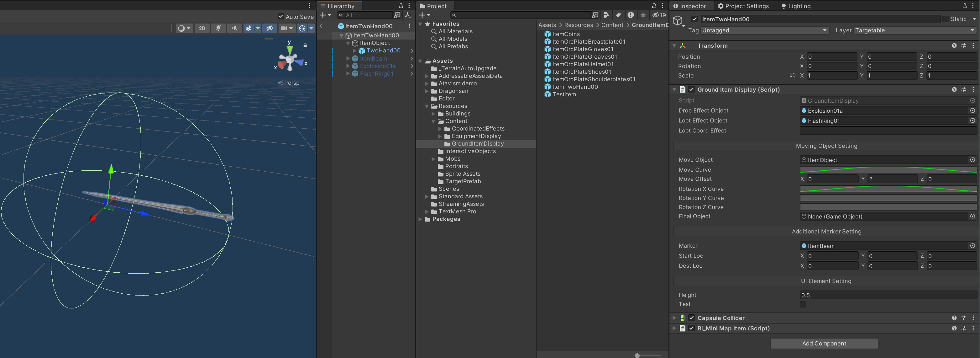
Task: Click the Add Component button
Action: (x=824, y=343)
